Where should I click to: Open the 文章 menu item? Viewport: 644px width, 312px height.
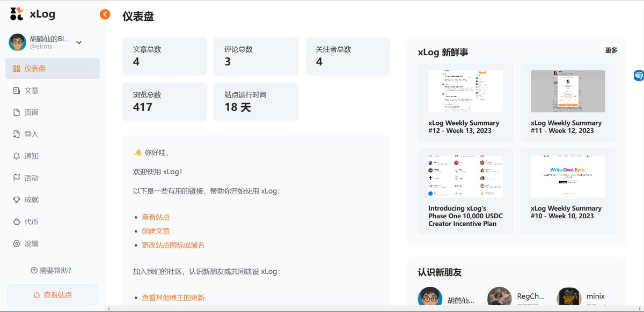point(53,91)
